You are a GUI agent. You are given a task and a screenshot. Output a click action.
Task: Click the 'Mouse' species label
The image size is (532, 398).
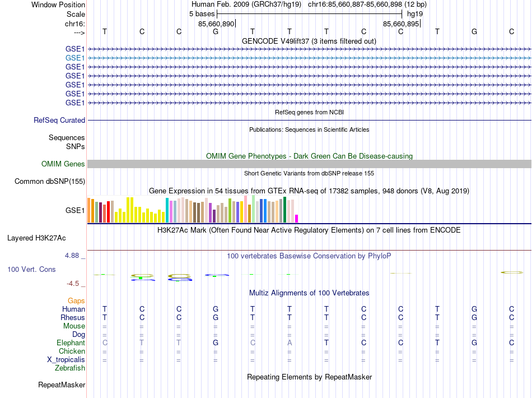coord(74,326)
